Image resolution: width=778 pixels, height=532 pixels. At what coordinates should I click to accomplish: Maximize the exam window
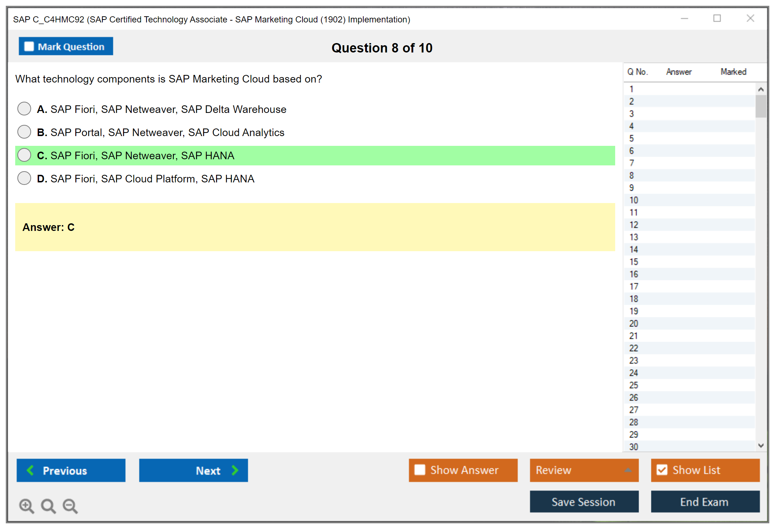[x=717, y=18]
